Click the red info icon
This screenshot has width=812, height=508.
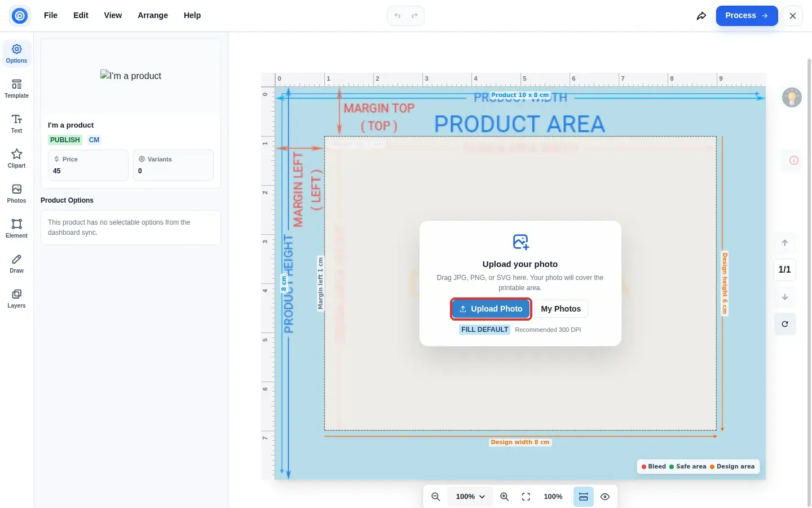794,160
